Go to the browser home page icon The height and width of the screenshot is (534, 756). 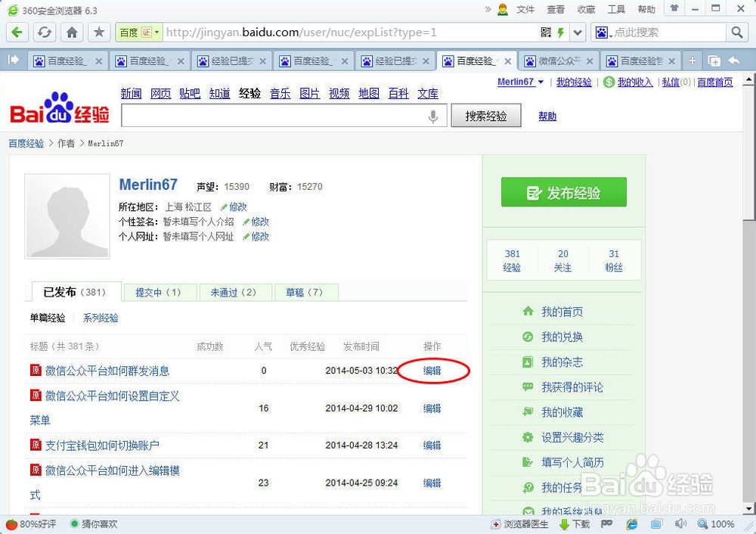click(x=72, y=33)
